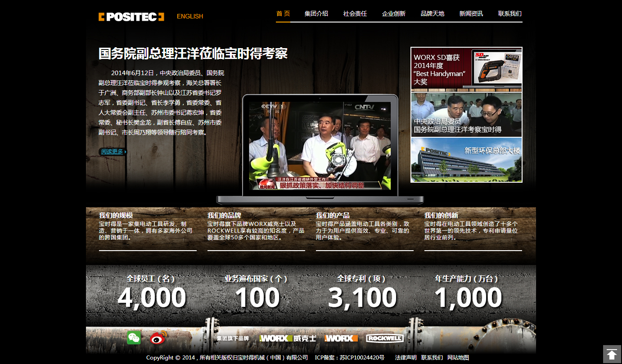Click the 阅读更多 button

113,152
